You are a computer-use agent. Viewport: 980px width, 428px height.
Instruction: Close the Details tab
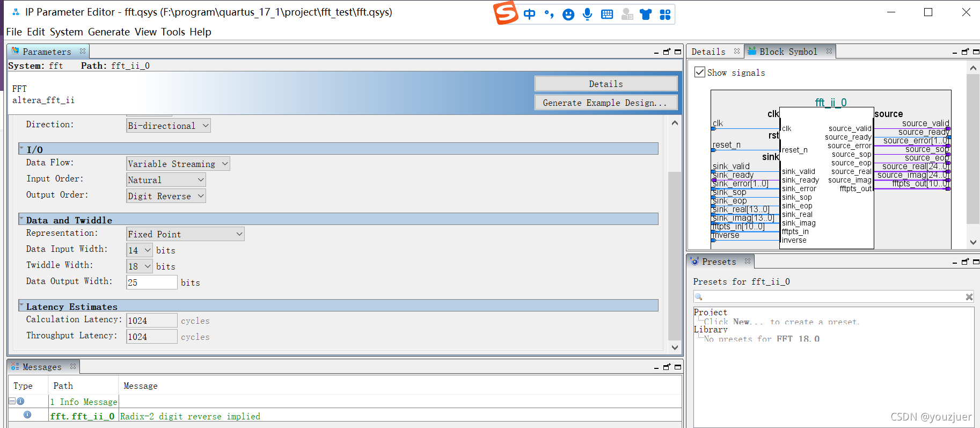click(737, 52)
